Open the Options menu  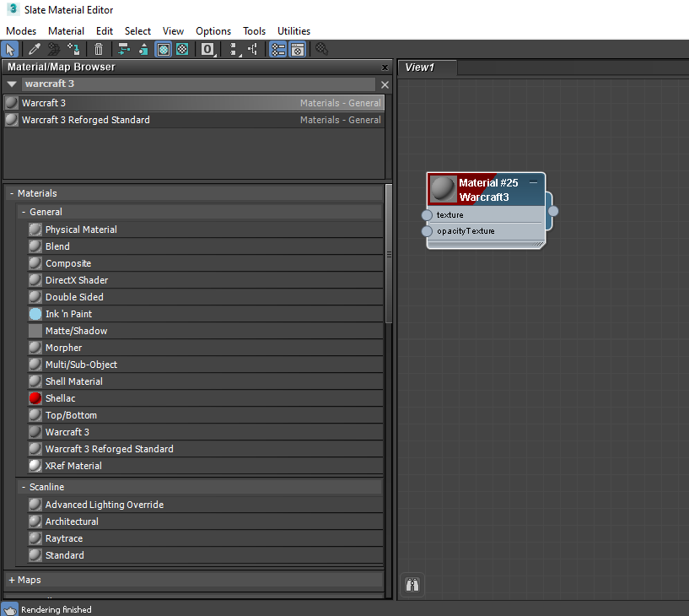pyautogui.click(x=213, y=31)
